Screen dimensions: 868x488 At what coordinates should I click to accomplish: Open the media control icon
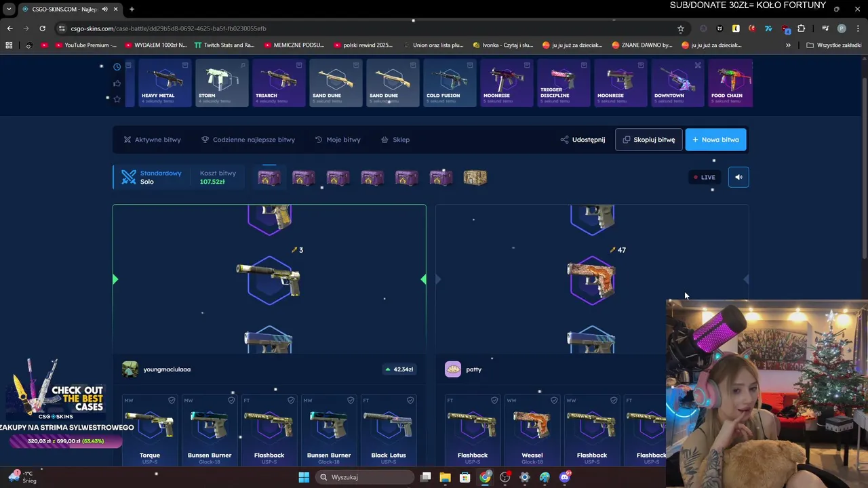tap(825, 28)
